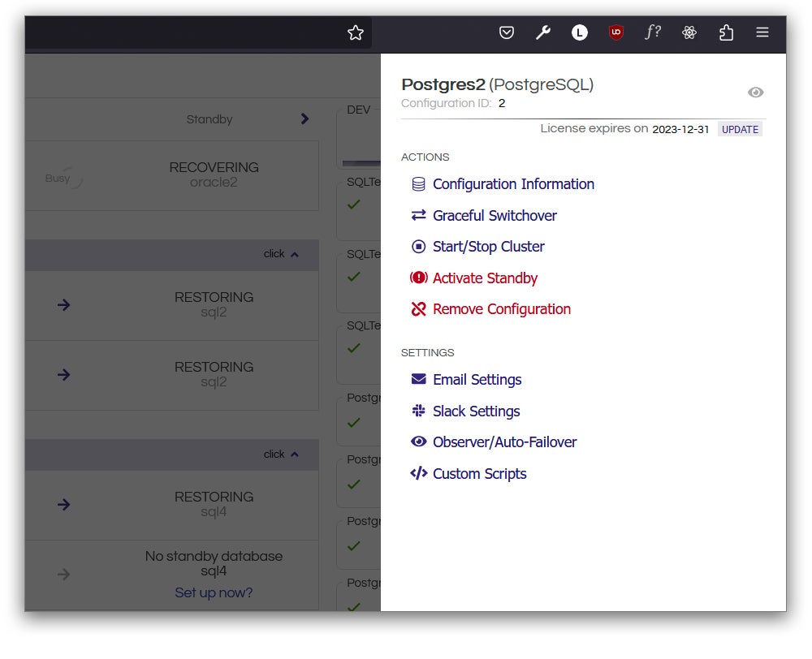
Task: Click the Graceful Switchover arrows icon
Action: point(418,215)
